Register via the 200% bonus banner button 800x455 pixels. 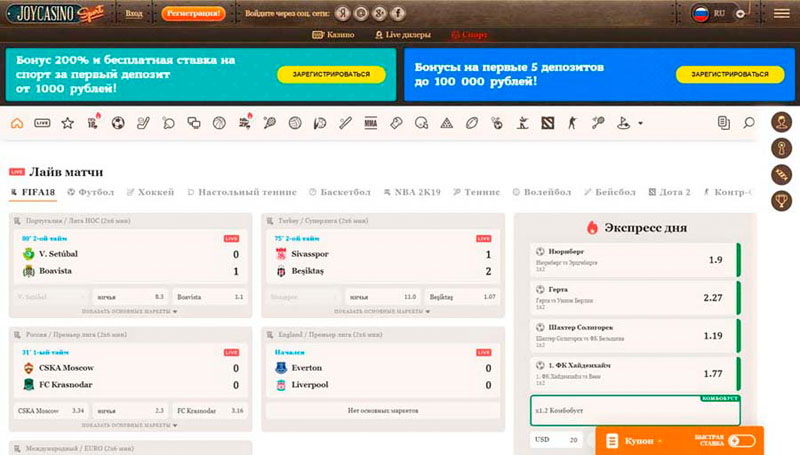[x=331, y=74]
